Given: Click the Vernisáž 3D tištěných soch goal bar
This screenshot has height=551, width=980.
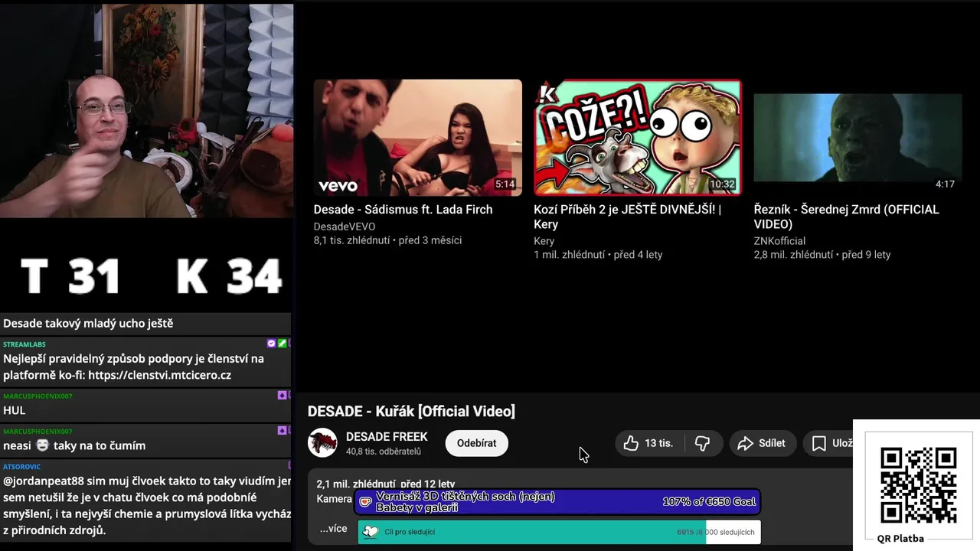Looking at the screenshot, I should tap(557, 502).
